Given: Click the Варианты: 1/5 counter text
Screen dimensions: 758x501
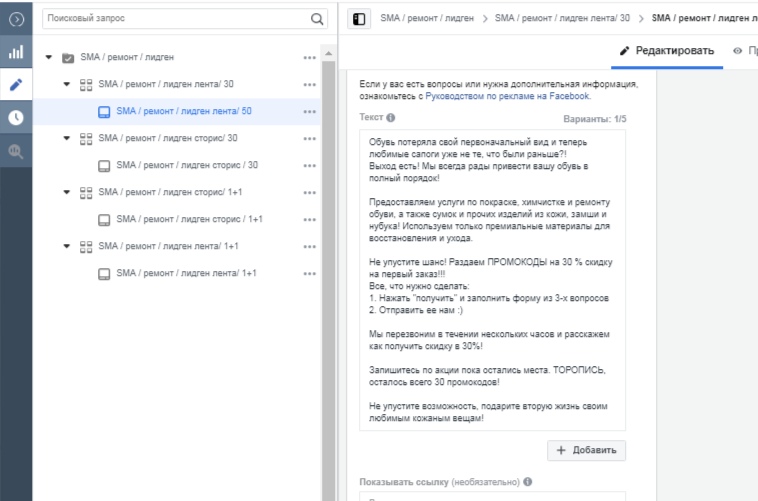Looking at the screenshot, I should (594, 119).
